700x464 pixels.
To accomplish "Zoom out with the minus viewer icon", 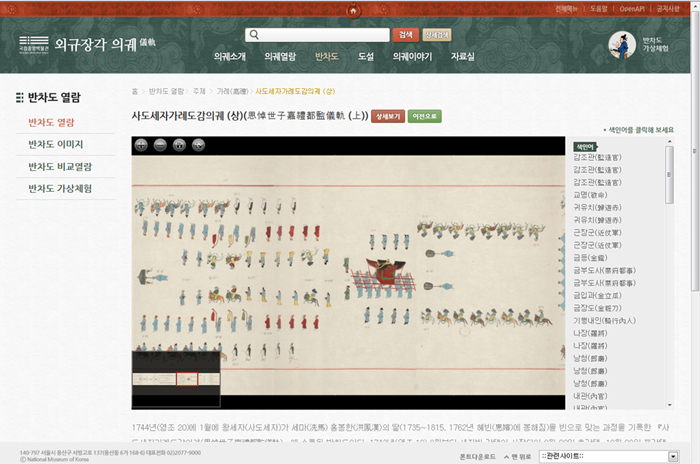I will point(160,145).
